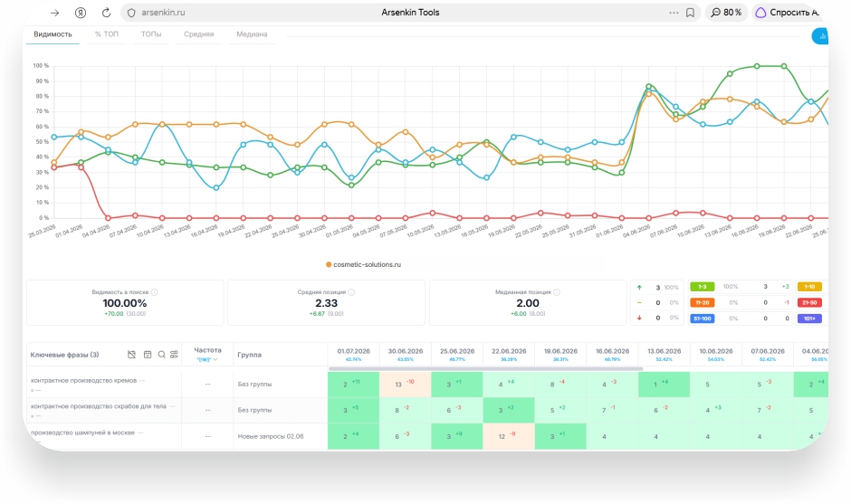The width and height of the screenshot is (851, 504).
Task: Click the 80 % zoom indicator
Action: (726, 13)
